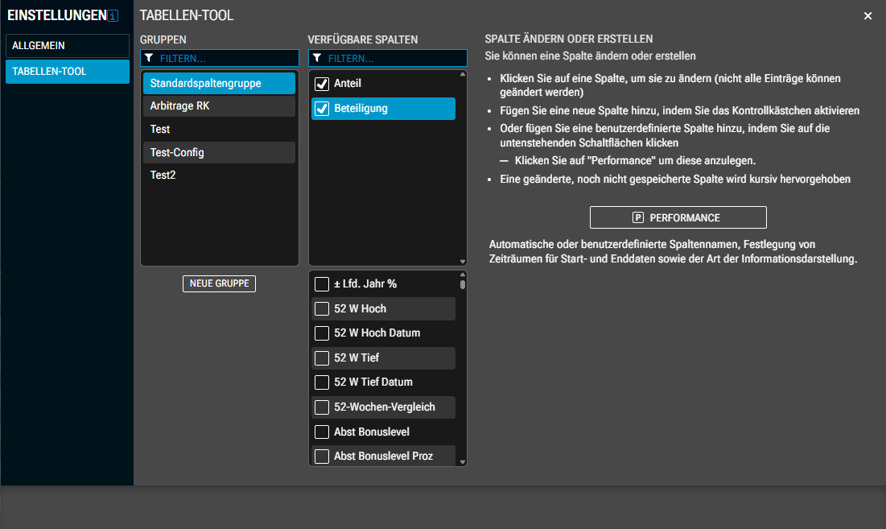Click the ± Lfd. Jahr % label text
Screen dimensions: 886x529
365,284
